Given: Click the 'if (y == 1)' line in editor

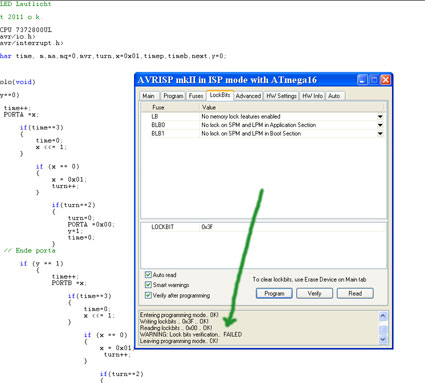Looking at the screenshot, I should pos(41,264).
